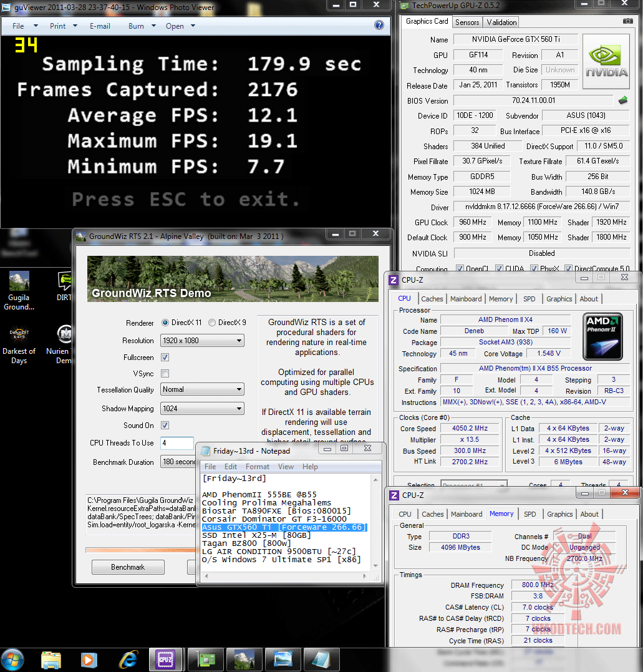Click the NVIDIA logo in GPU-Z
Screen dimensions: 643x672
click(606, 62)
